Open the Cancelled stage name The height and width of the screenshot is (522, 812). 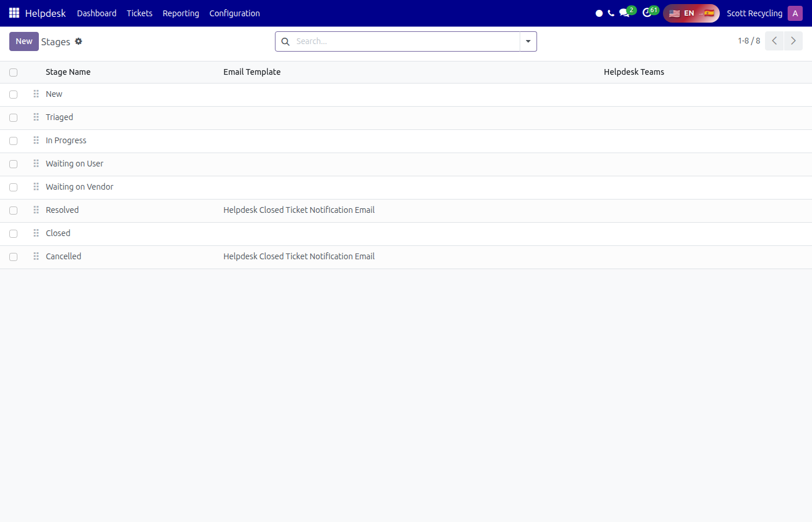click(64, 256)
